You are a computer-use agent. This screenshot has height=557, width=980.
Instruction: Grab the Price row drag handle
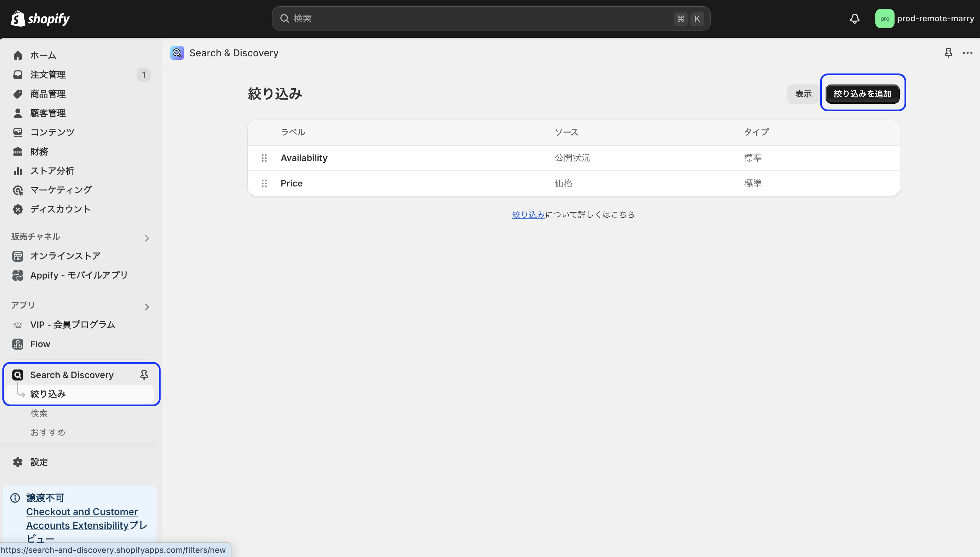click(x=264, y=183)
